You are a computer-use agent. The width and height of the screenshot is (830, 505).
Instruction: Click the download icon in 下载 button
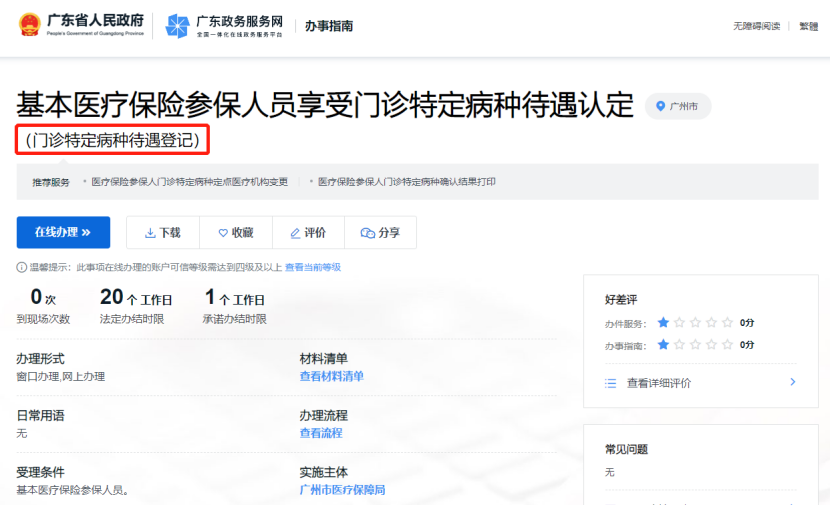[x=150, y=233]
